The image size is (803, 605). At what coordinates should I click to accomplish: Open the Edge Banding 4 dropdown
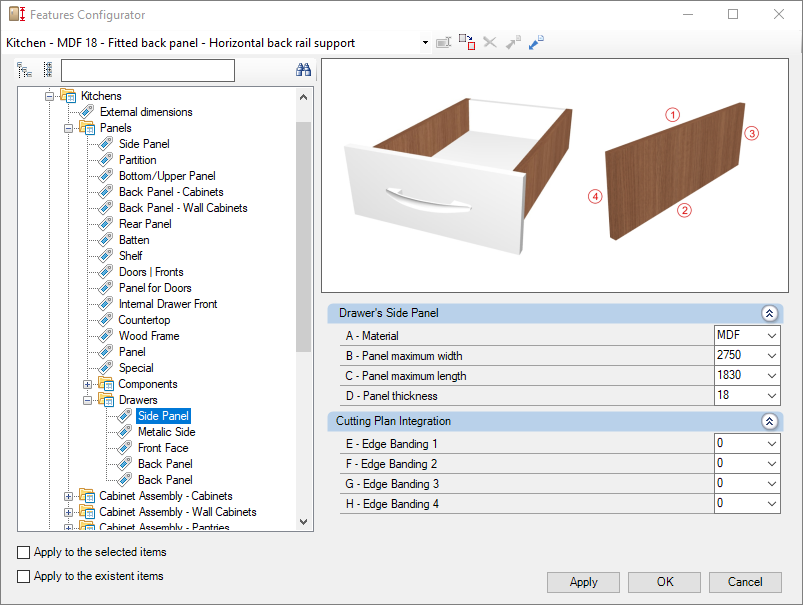coord(771,504)
